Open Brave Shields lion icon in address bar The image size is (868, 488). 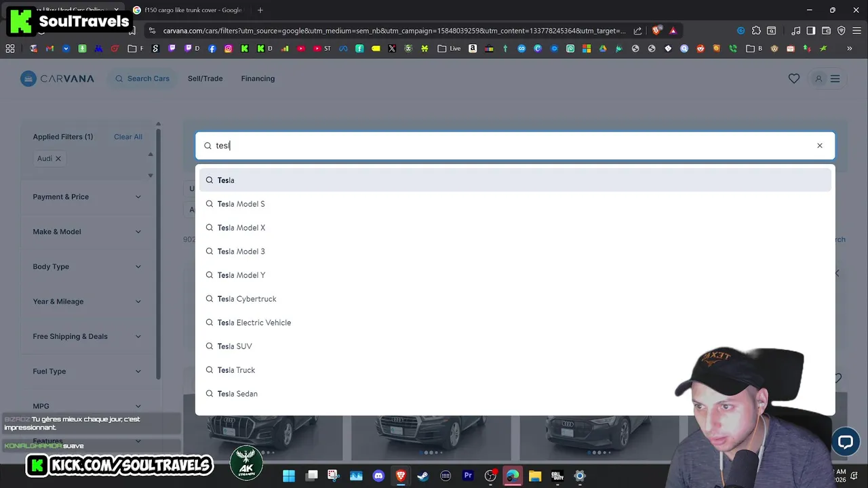(x=656, y=30)
